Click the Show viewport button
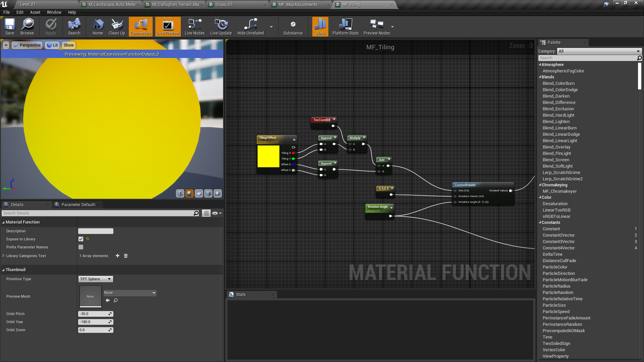644x362 pixels. (68, 45)
